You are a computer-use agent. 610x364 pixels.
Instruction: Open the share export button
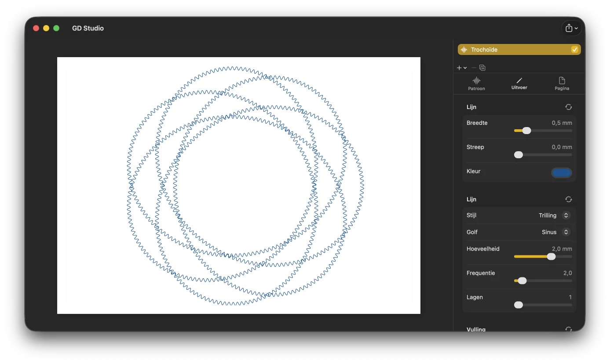tap(572, 28)
